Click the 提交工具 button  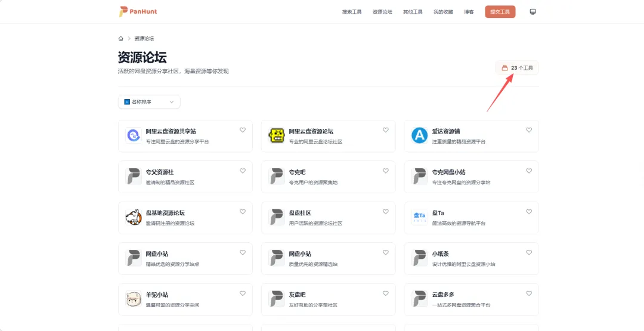(500, 12)
